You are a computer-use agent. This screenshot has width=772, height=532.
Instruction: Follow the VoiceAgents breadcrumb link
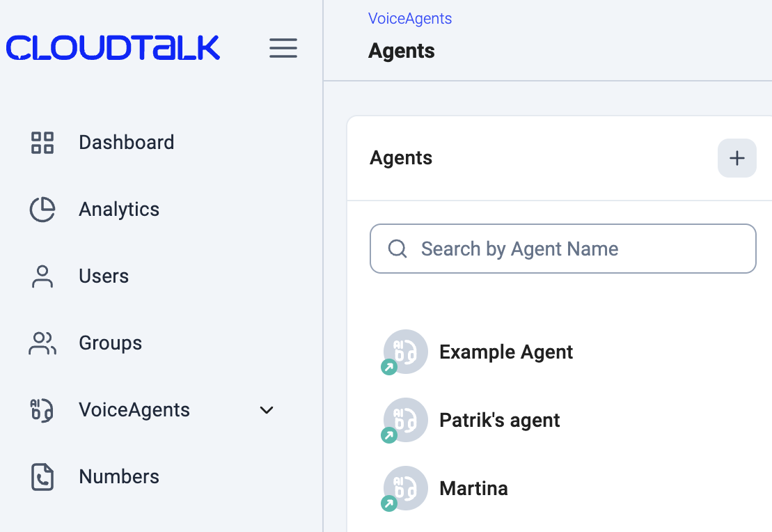[410, 19]
